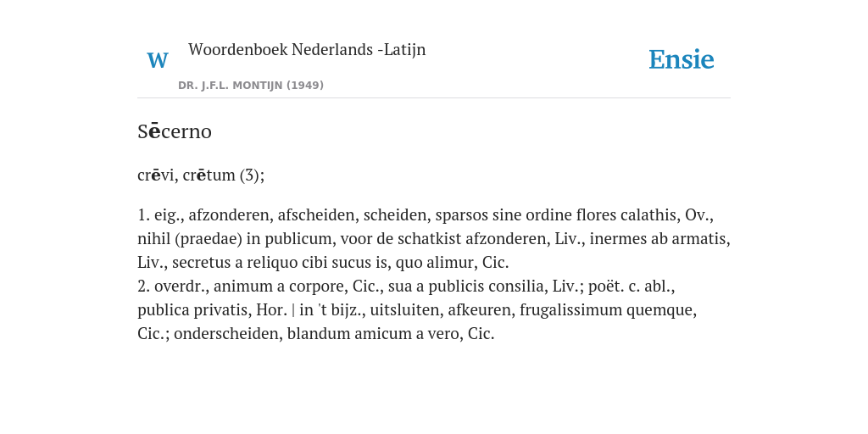Screen dimensions: 868x434
Task: Click the word onderscheiden in last line
Action: (225, 334)
